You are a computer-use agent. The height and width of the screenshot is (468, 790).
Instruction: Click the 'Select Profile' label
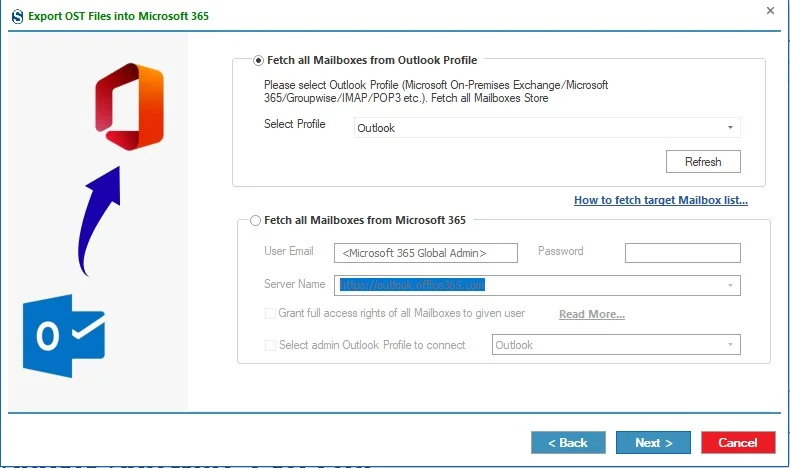point(295,124)
